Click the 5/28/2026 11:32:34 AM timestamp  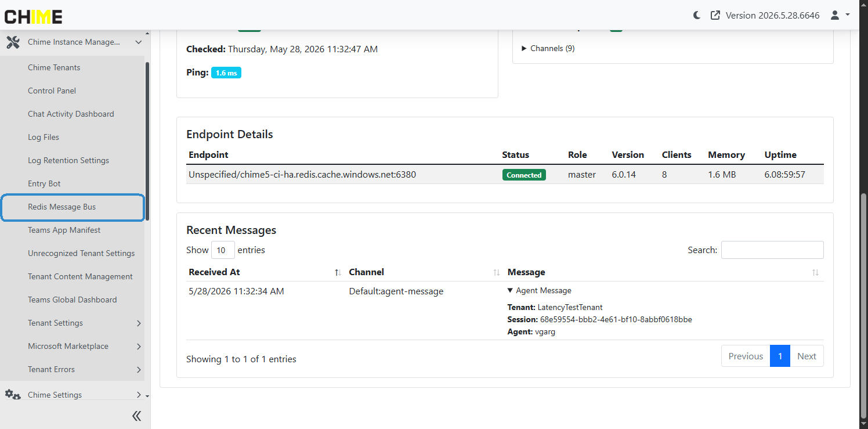pyautogui.click(x=236, y=291)
